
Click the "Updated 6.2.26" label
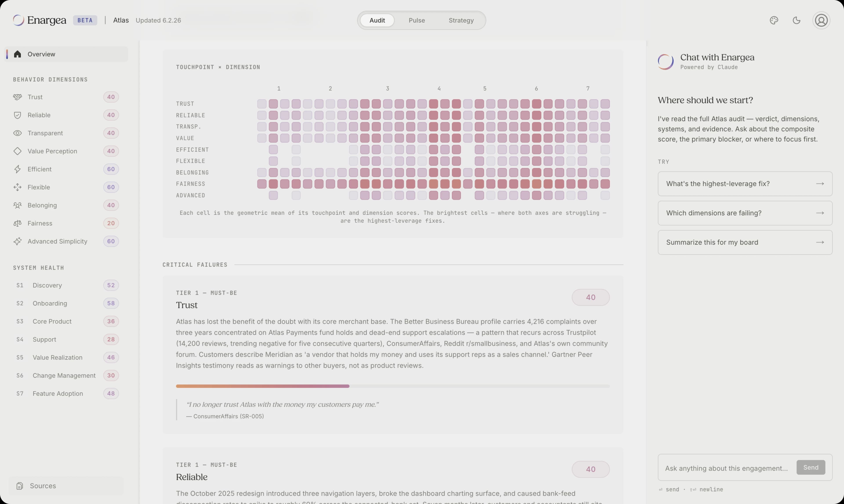[158, 20]
